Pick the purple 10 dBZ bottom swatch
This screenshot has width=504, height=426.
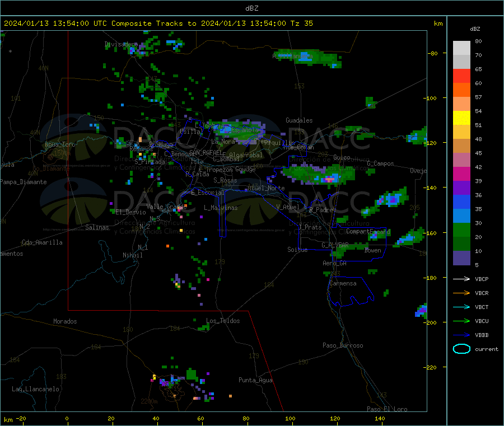[x=461, y=258]
